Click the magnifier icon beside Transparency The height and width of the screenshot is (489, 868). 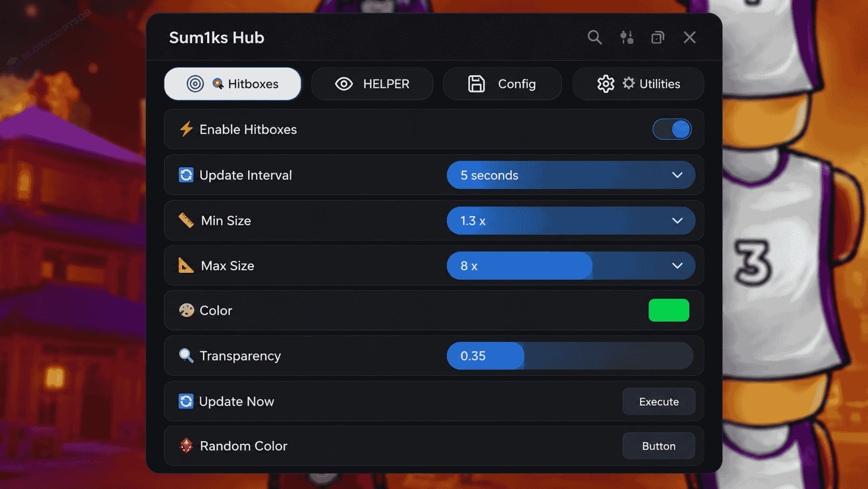[x=186, y=355]
